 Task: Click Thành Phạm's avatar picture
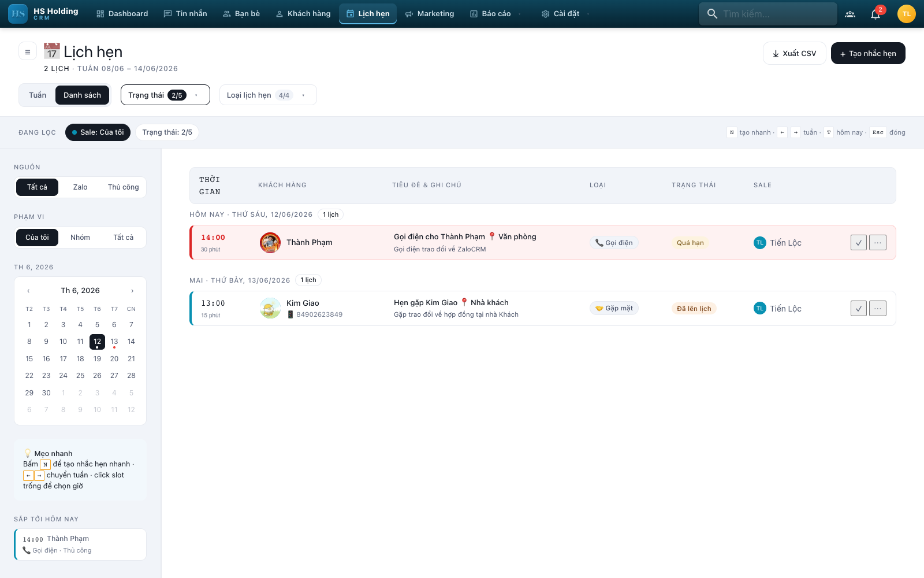click(270, 243)
